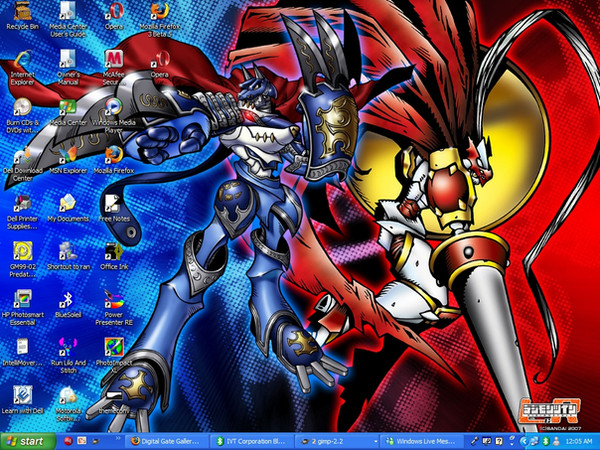Viewport: 600px width, 450px height.
Task: Switch to IVT Corporation BlueSoleil taskbar button
Action: (x=252, y=442)
